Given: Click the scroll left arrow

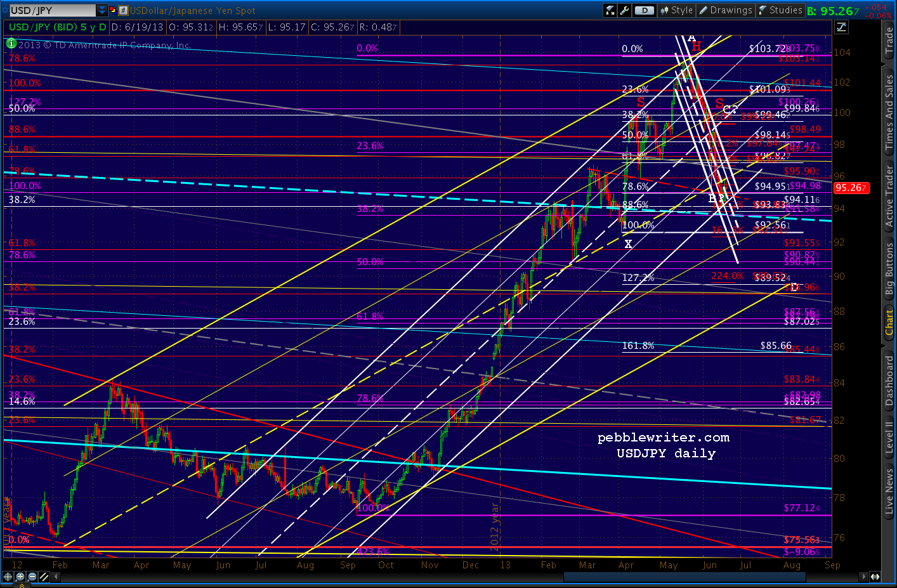Looking at the screenshot, I should click(57, 577).
